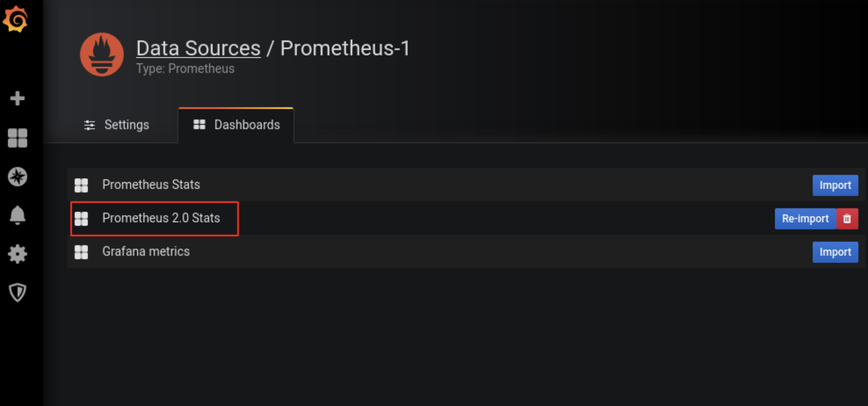
Task: Open the Alerting bell icon
Action: point(17,215)
